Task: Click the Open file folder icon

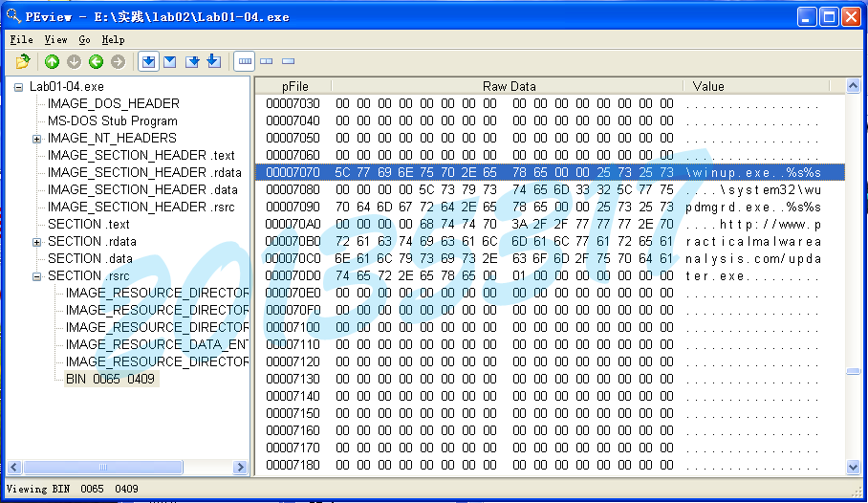Action: pos(23,62)
